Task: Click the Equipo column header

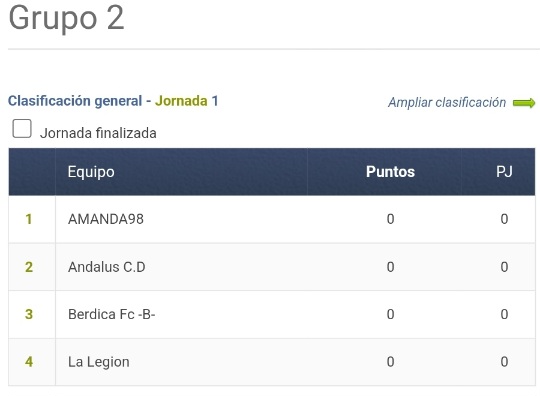Action: click(x=91, y=171)
